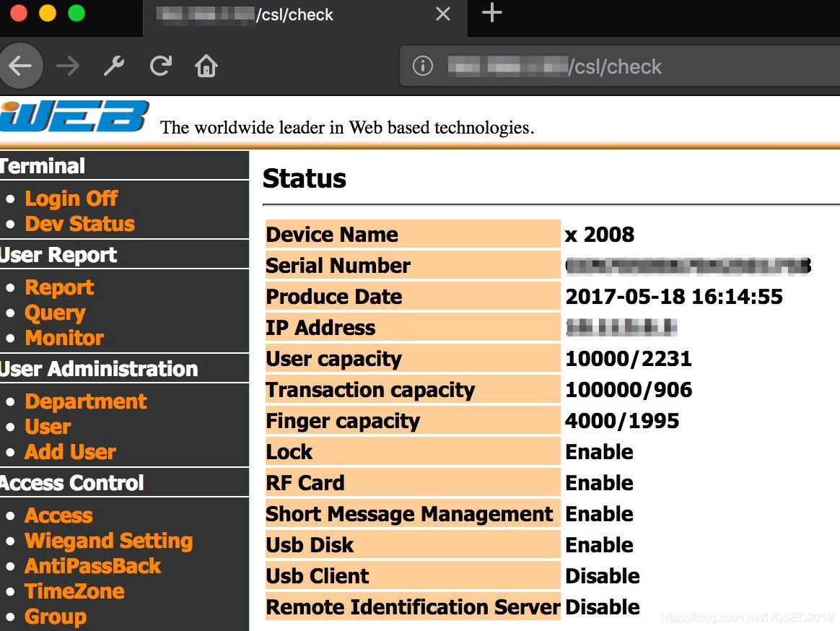Screen dimensions: 840x631
Task: Click the device name value x 2008
Action: tap(600, 235)
